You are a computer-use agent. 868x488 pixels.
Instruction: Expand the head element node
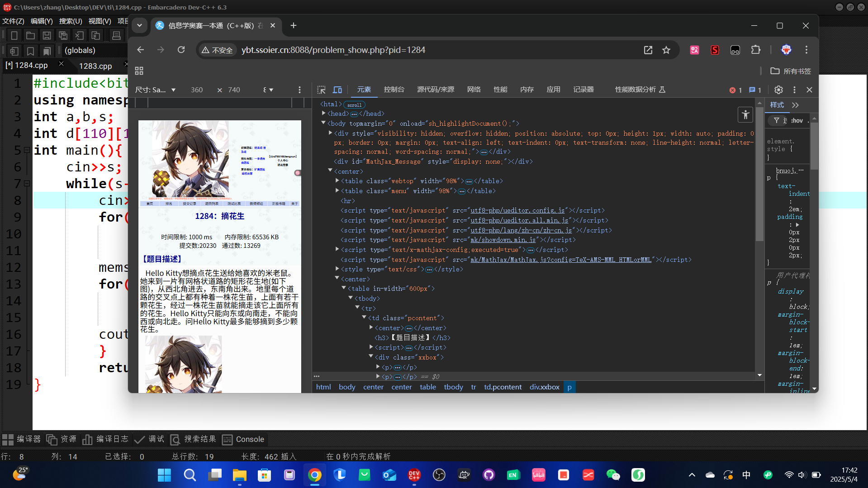323,114
